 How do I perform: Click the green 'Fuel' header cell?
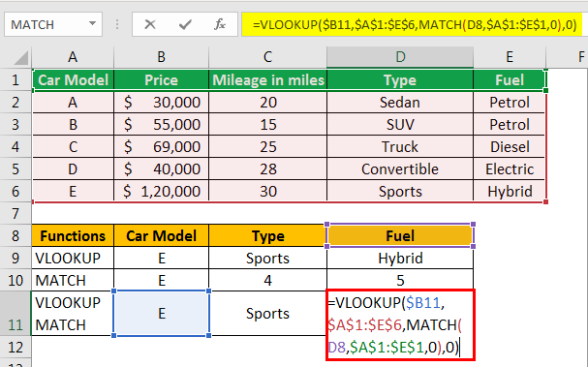pyautogui.click(x=510, y=79)
